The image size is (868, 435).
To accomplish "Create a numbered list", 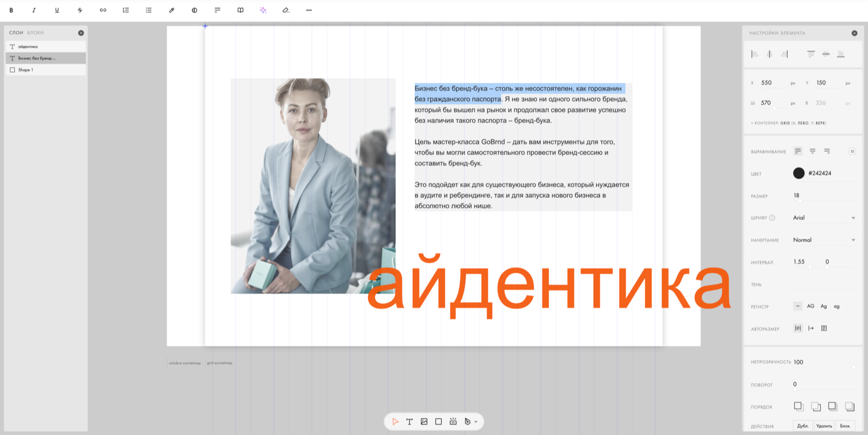I will point(126,10).
